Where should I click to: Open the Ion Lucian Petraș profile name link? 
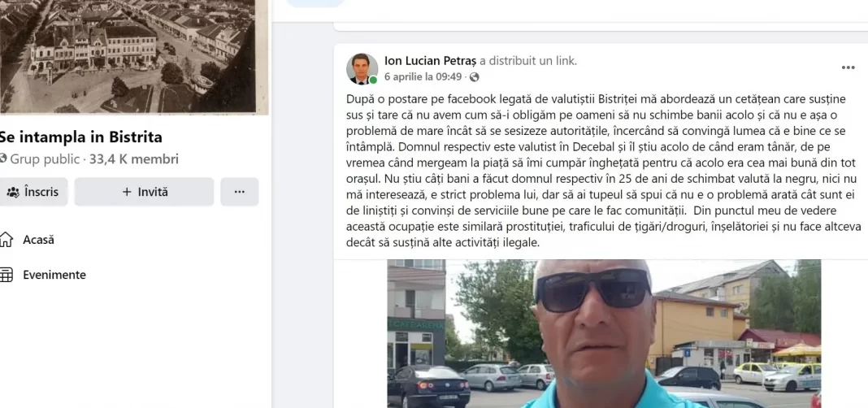(x=430, y=61)
